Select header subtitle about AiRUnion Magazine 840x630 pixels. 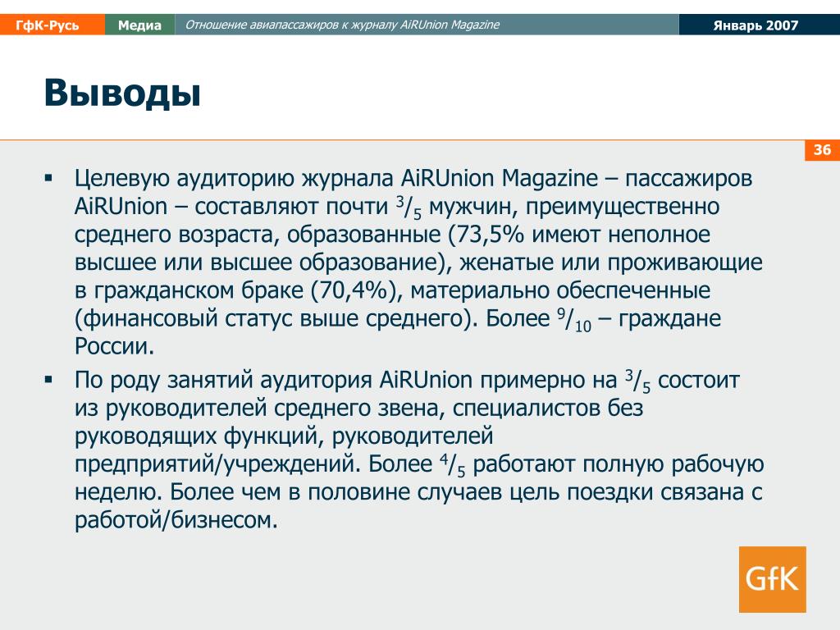coord(342,25)
